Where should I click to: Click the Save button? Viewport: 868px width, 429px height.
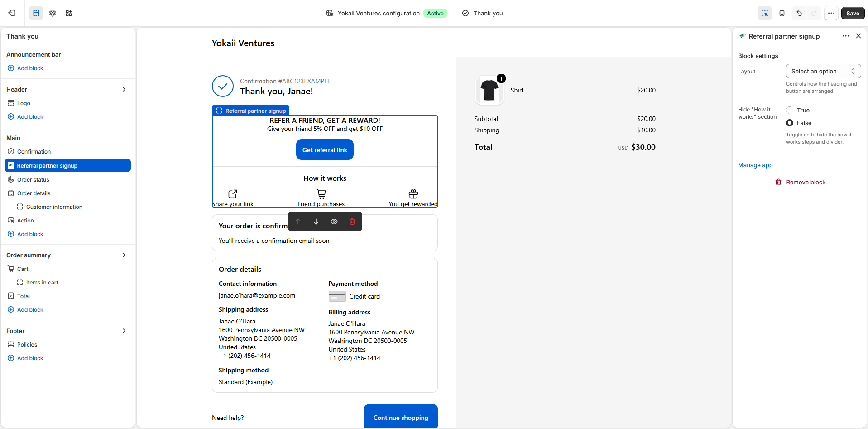(x=853, y=13)
